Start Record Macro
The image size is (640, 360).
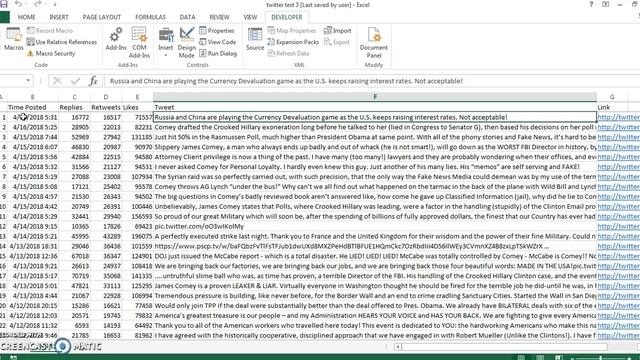(50, 31)
